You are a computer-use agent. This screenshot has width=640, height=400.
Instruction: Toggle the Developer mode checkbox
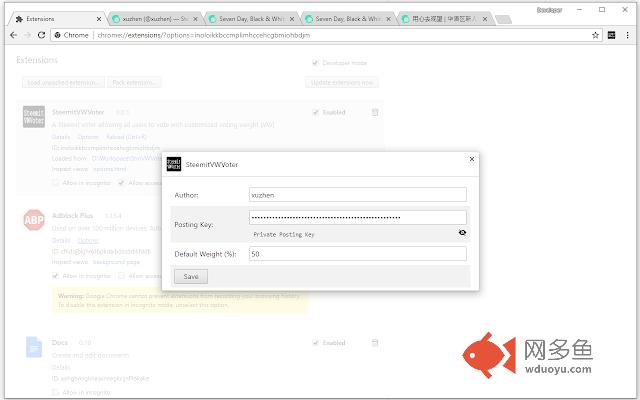click(x=315, y=62)
